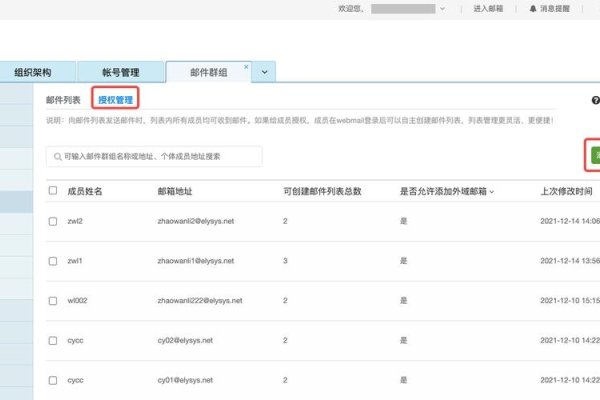The image size is (600, 400).
Task: Expand the tab overflow chevron
Action: pos(264,72)
